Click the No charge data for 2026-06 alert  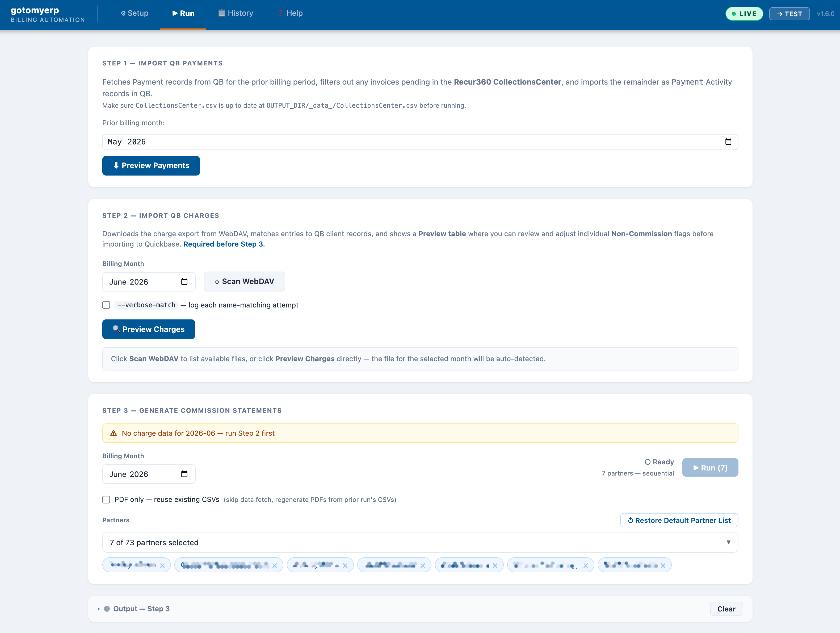pos(420,433)
